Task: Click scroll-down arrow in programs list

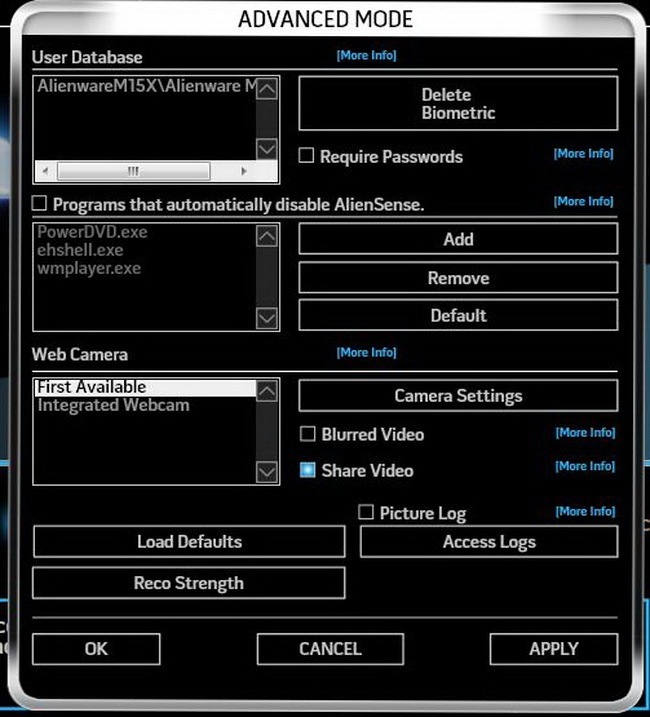Action: click(267, 317)
